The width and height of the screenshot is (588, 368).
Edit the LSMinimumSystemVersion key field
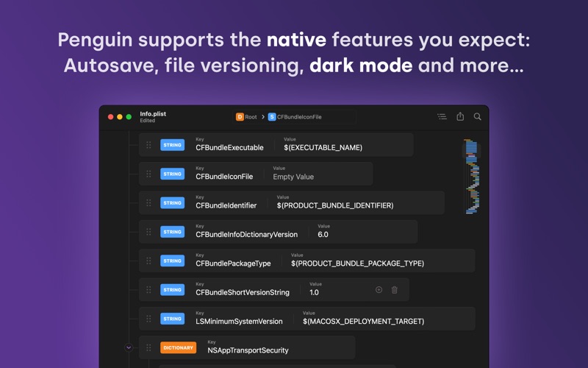click(x=239, y=321)
